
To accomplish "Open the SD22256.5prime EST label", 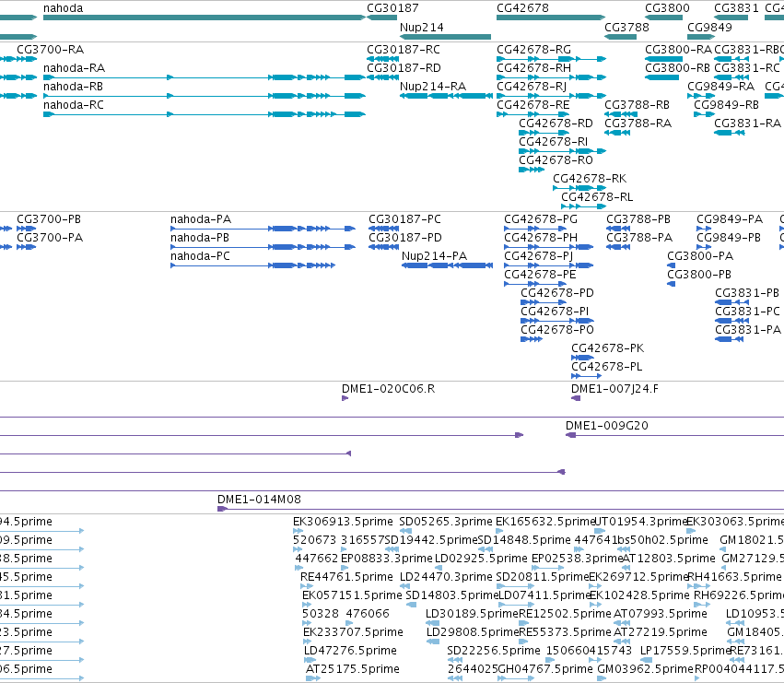I will point(494,651).
